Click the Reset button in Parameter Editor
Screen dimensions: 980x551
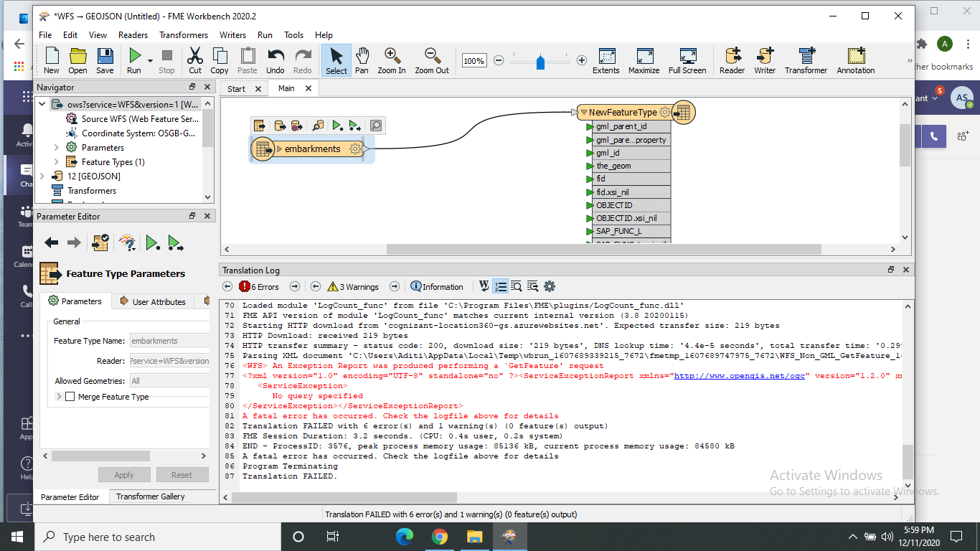[182, 475]
